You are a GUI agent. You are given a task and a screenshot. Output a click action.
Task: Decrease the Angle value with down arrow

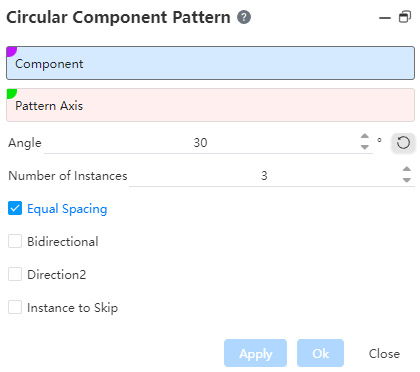[x=365, y=147]
